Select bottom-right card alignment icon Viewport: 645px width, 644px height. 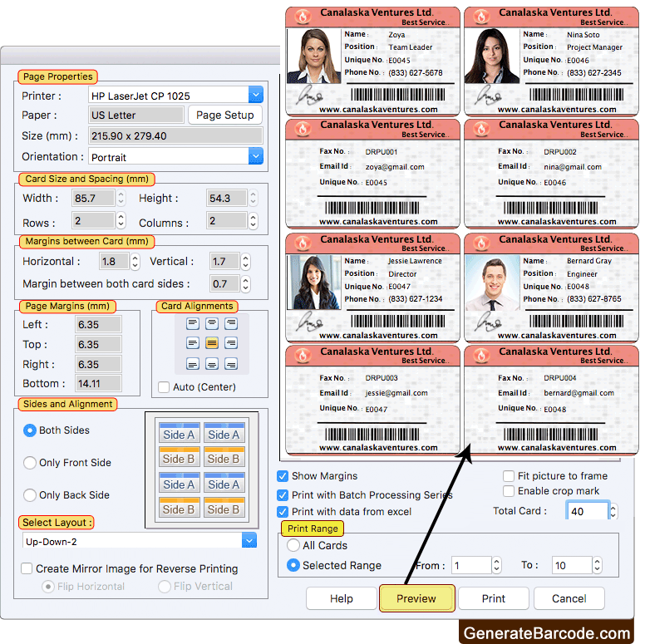click(x=231, y=364)
